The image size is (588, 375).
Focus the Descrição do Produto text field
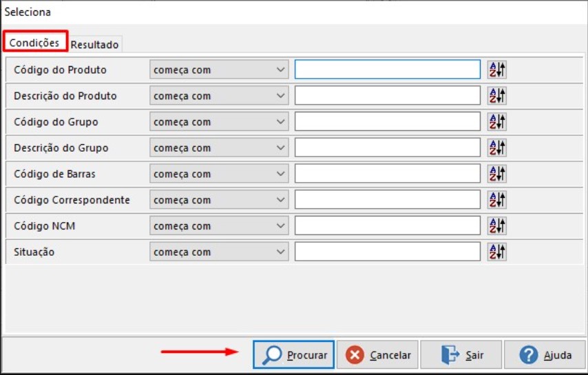point(388,96)
